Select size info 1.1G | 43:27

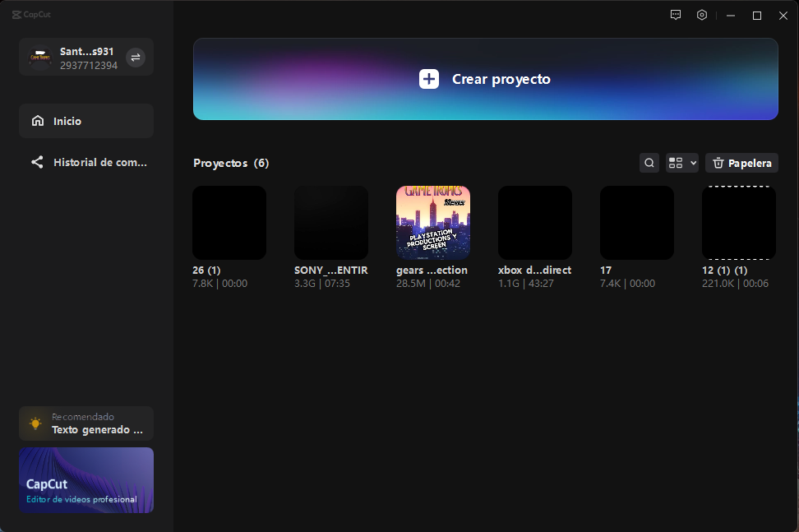click(526, 284)
